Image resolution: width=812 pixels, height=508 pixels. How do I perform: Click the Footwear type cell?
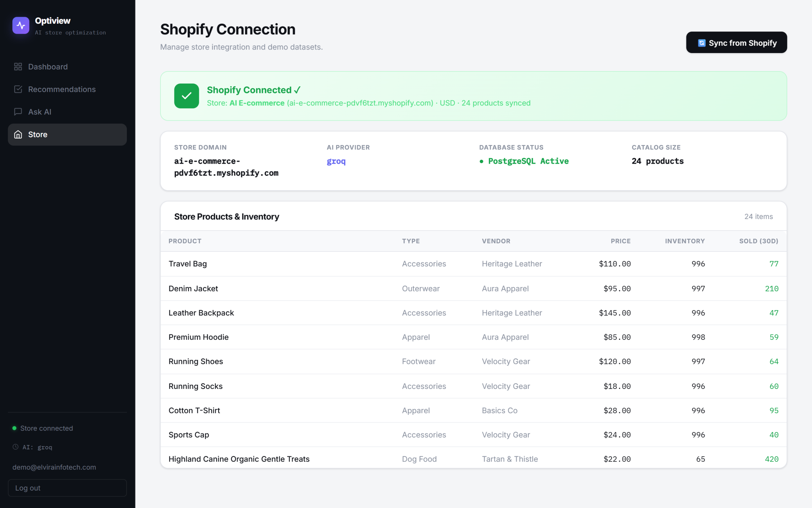(419, 362)
